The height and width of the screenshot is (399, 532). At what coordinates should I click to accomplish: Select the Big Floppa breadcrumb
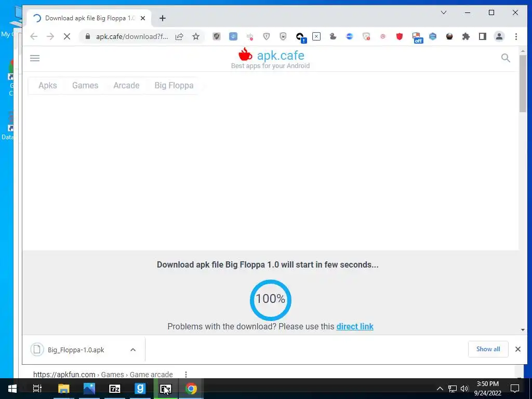(x=174, y=86)
